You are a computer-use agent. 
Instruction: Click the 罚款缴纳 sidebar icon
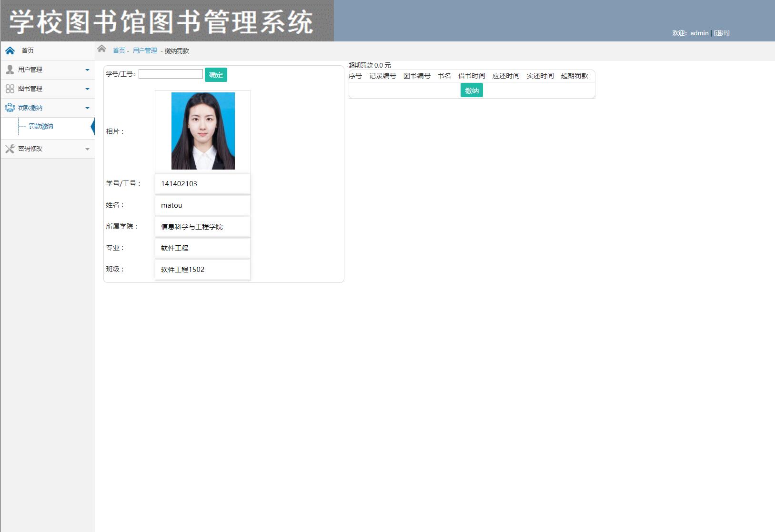10,108
